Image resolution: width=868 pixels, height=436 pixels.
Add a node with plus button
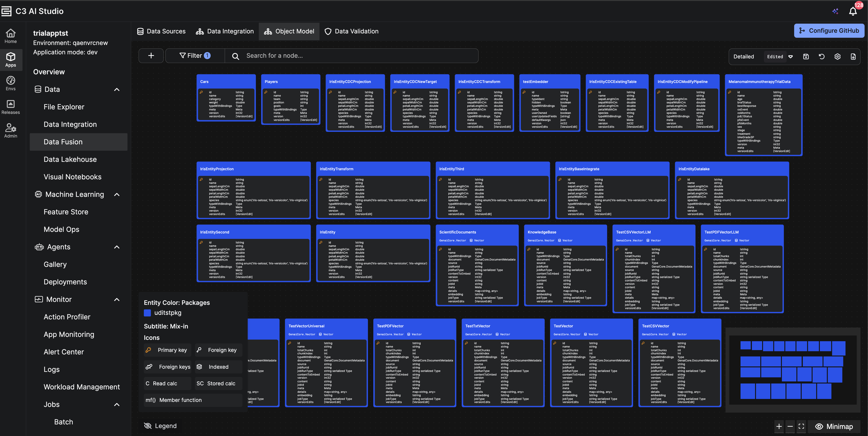coord(151,56)
